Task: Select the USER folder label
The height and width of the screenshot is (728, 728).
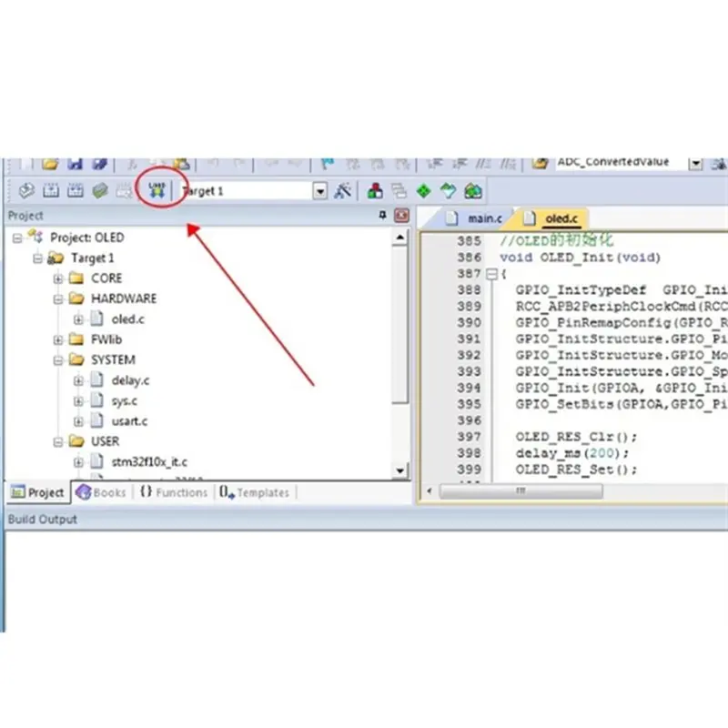Action: click(105, 441)
